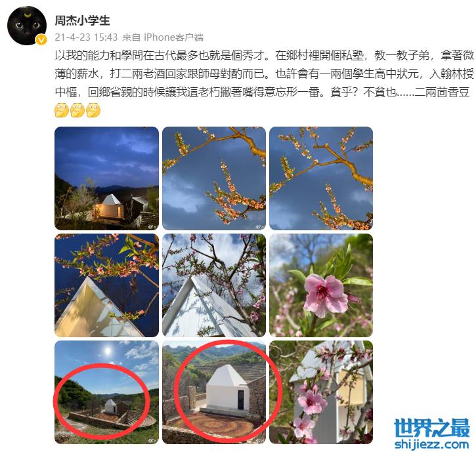Open close-up pink peach blossom photo
This screenshot has width=476, height=454.
[x=321, y=285]
